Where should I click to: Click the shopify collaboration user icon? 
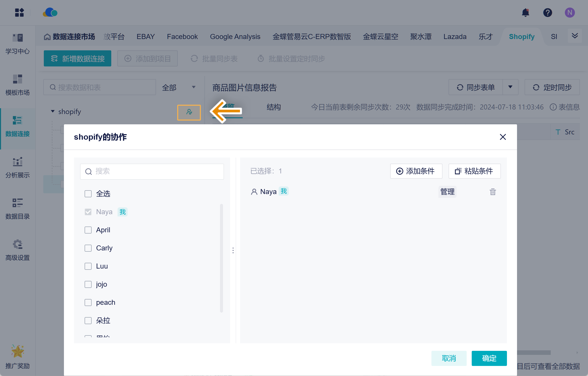point(189,112)
